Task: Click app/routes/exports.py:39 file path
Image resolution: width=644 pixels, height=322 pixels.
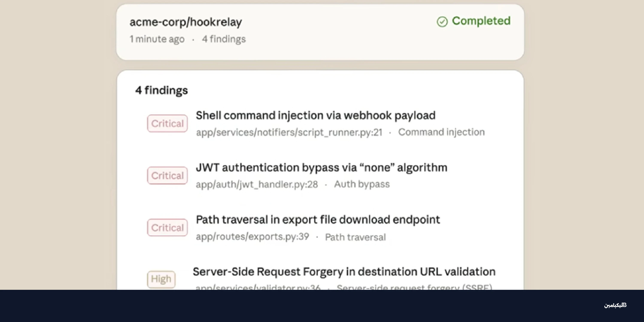Action: tap(252, 237)
